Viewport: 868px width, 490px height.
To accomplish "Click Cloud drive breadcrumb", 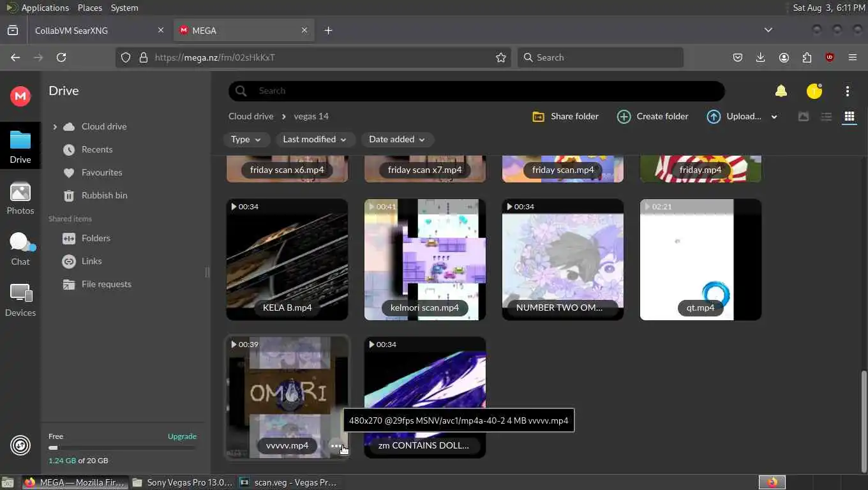I will (251, 117).
